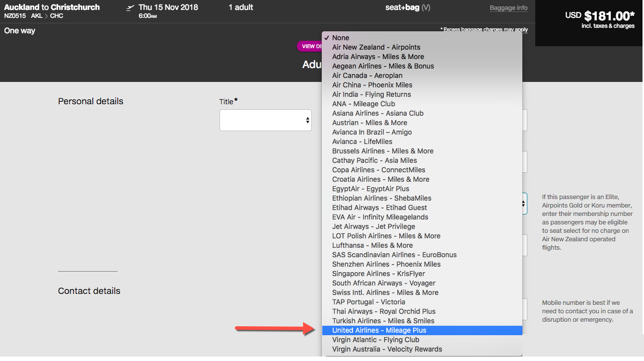The height and width of the screenshot is (361, 644).
Task: Select Shenzhen Airlines - Phoenix Miles
Action: [422, 264]
